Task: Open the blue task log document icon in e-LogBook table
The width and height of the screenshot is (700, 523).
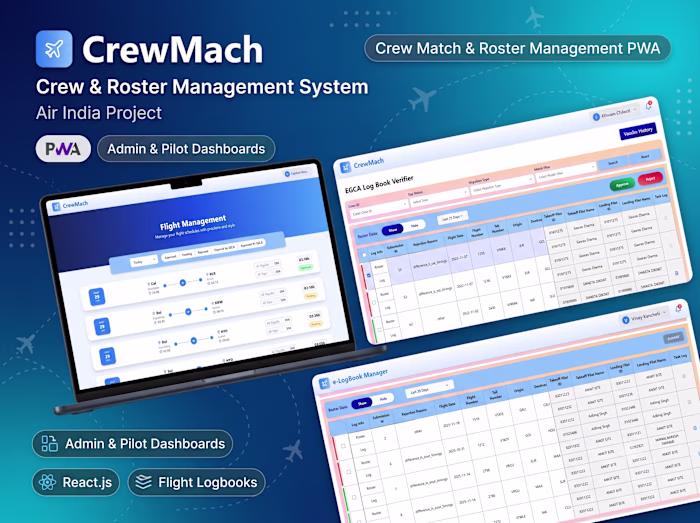Action: tap(695, 428)
